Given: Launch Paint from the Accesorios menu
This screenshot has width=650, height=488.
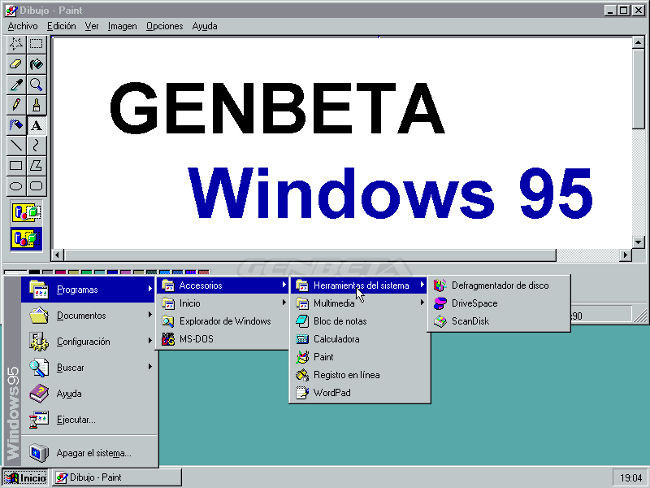Looking at the screenshot, I should coord(359,357).
